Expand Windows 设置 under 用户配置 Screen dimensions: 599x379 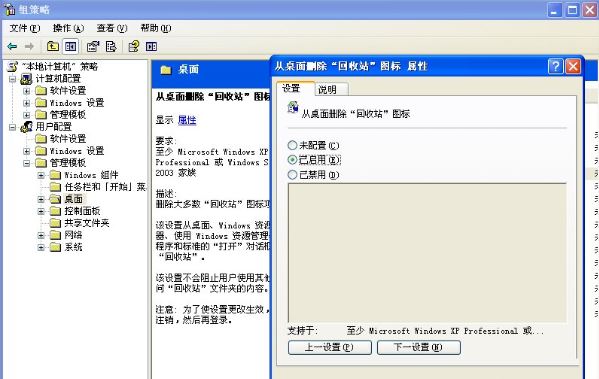pos(26,151)
